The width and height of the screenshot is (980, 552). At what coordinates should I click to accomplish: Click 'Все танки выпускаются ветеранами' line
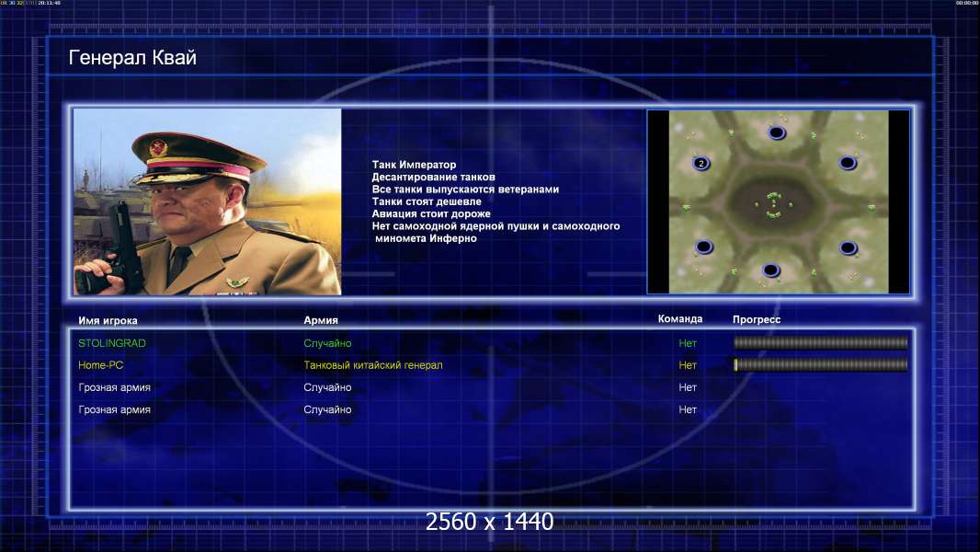click(465, 189)
